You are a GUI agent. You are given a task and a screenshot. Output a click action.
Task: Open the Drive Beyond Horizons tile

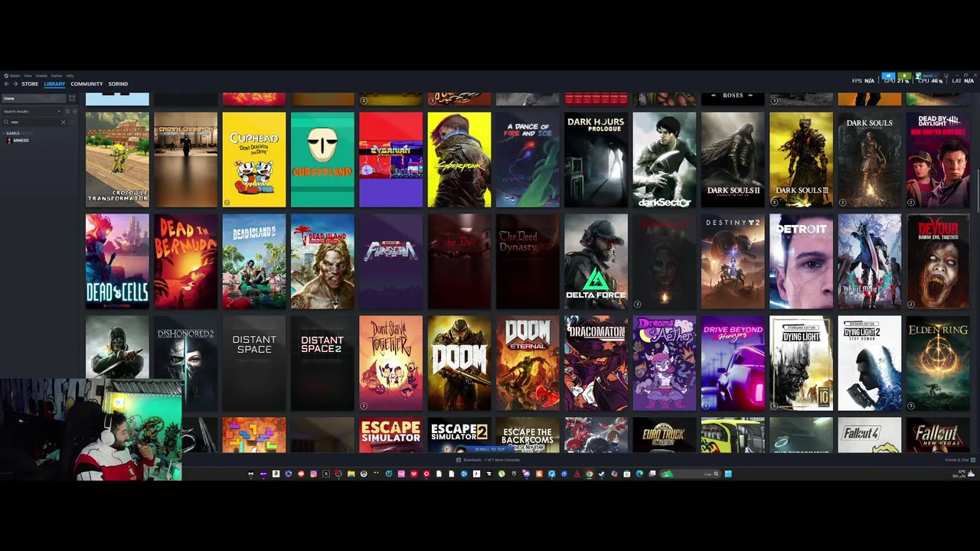pyautogui.click(x=733, y=364)
